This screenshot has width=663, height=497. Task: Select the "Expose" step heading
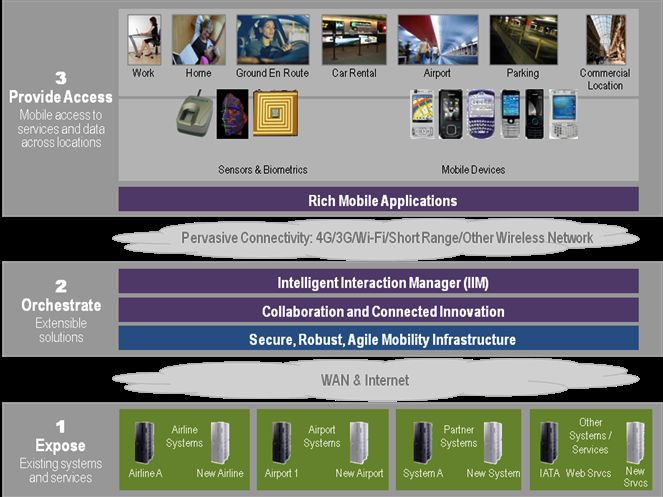pos(60,445)
